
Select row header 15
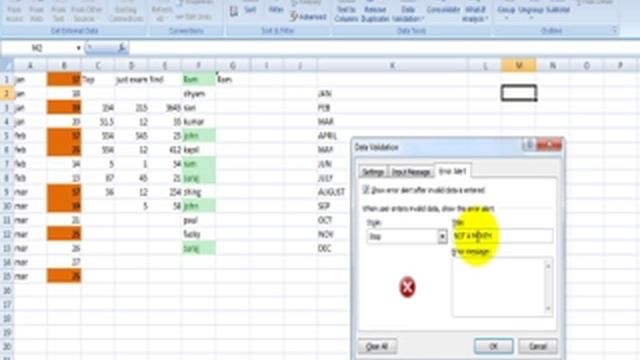pos(7,276)
